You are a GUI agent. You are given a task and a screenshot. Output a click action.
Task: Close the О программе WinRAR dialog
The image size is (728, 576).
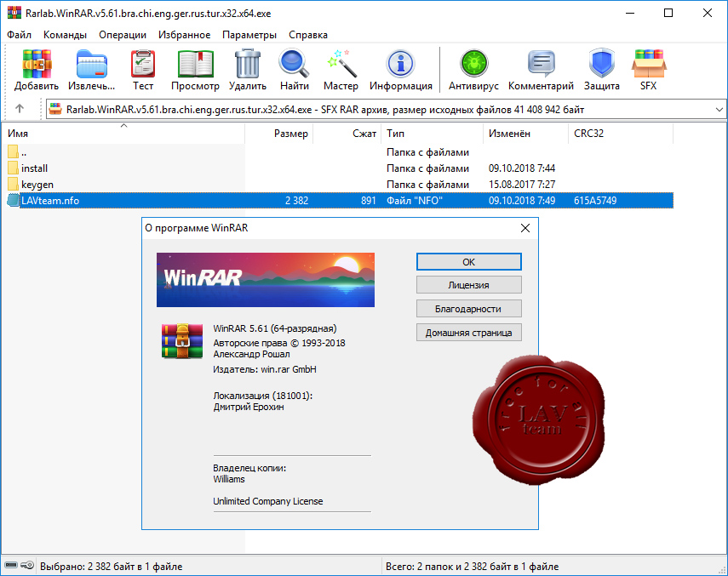point(525,228)
